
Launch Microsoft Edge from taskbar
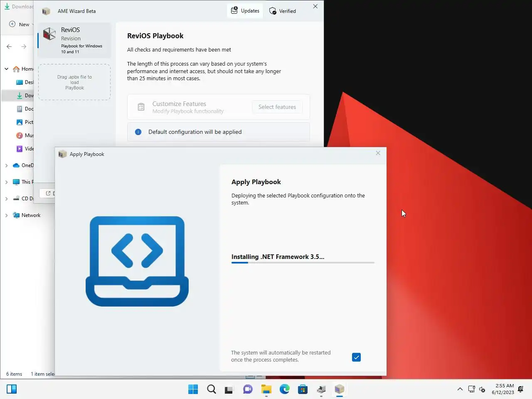tap(284, 389)
